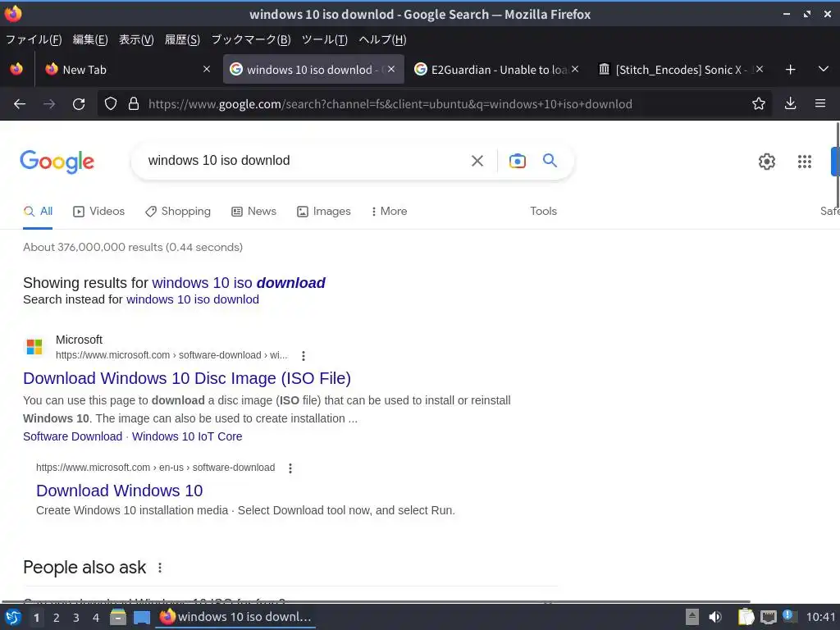Close the New Tab tab

tap(207, 69)
